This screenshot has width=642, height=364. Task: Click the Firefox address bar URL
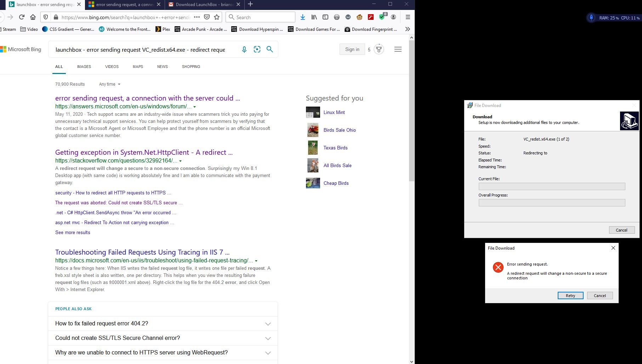(126, 17)
